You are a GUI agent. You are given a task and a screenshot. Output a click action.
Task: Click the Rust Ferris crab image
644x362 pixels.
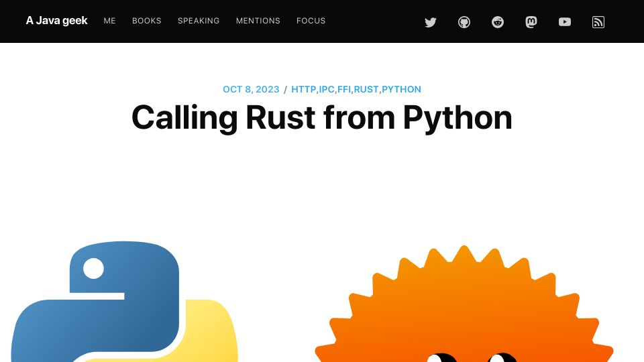[x=464, y=304]
